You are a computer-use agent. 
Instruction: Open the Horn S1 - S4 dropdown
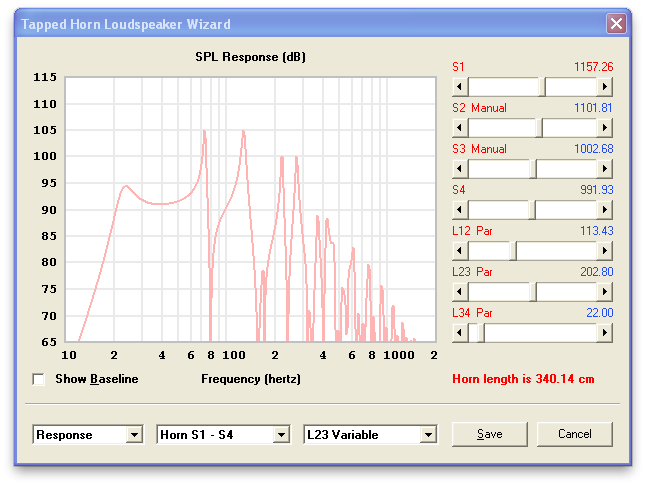point(281,435)
